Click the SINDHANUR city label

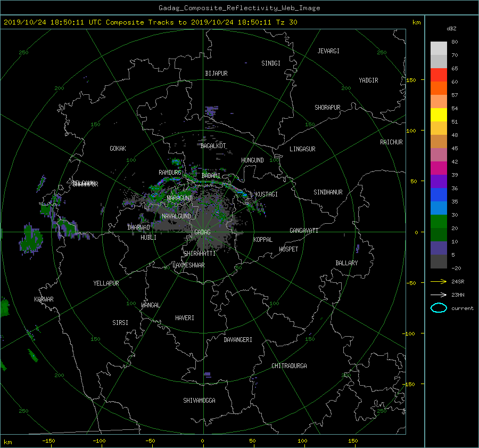tap(328, 192)
